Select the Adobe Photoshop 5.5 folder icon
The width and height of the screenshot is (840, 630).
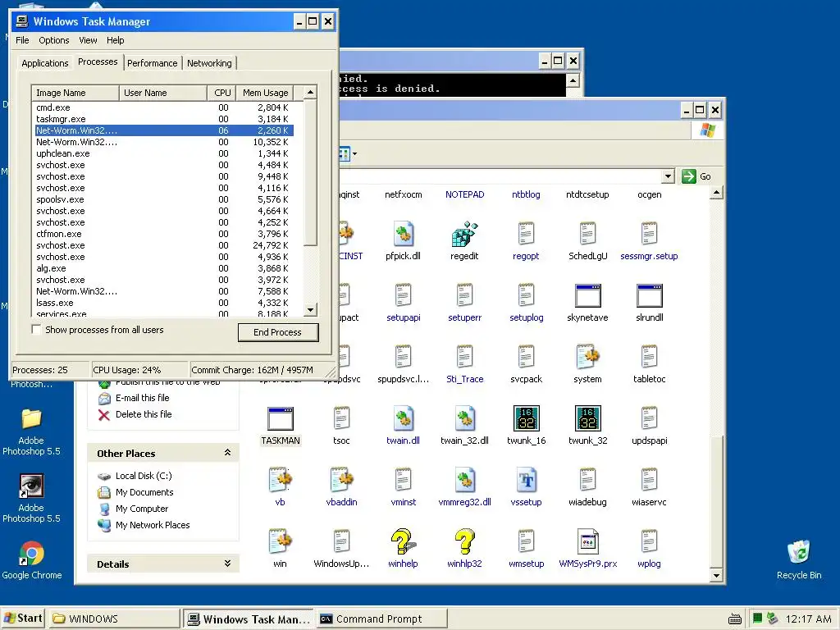[x=32, y=419]
